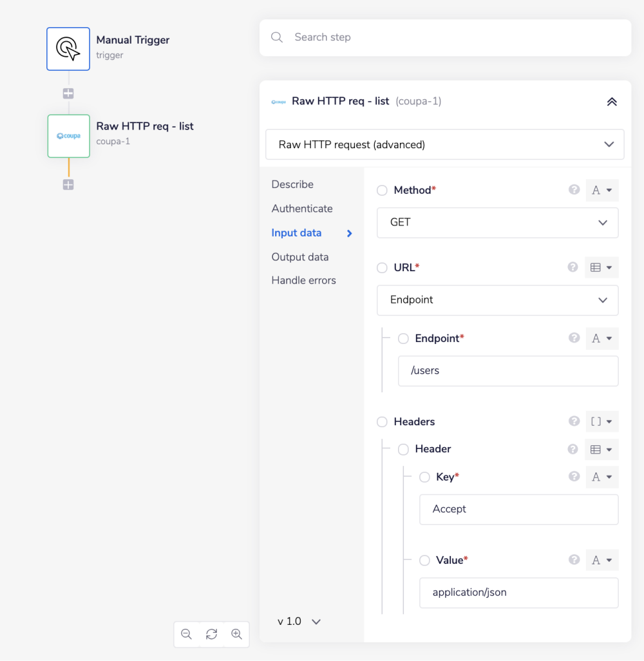
Task: Switch to the Authenticate tab
Action: tap(302, 209)
